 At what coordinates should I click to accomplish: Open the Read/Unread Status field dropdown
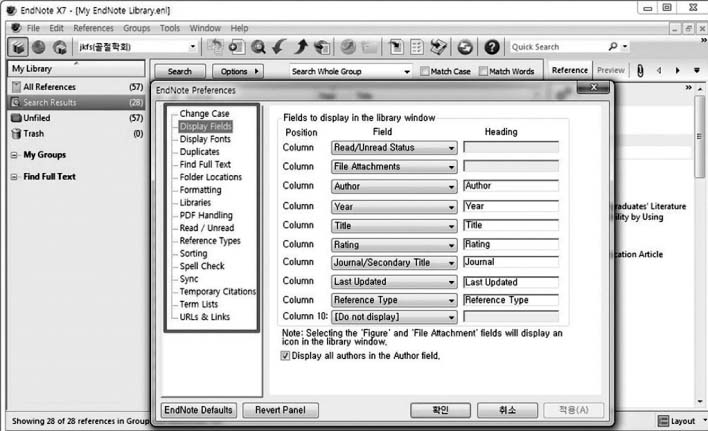coord(394,148)
